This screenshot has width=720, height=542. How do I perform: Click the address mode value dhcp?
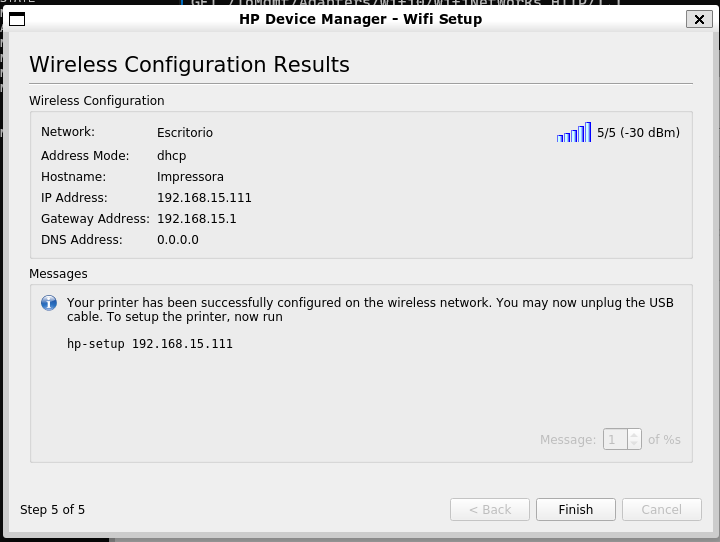tap(172, 156)
